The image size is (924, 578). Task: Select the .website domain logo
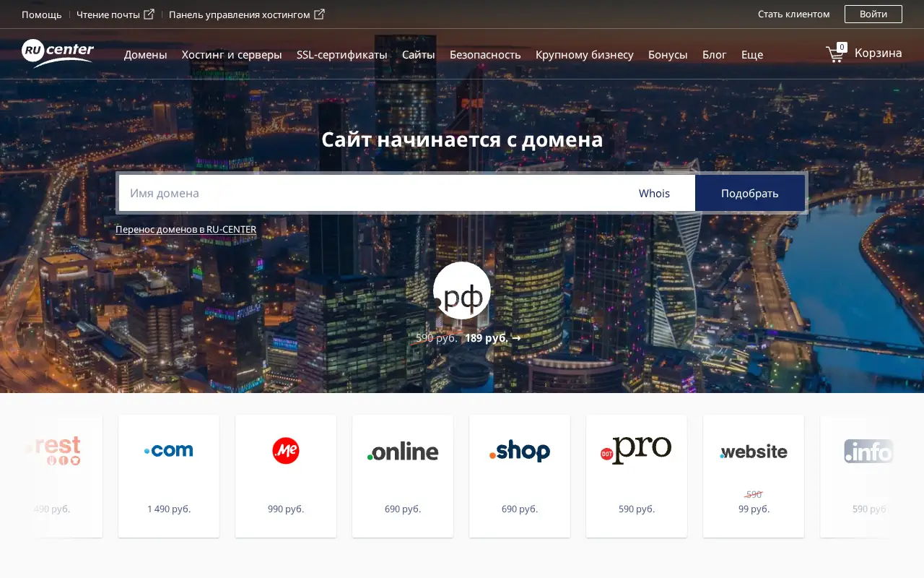click(754, 452)
